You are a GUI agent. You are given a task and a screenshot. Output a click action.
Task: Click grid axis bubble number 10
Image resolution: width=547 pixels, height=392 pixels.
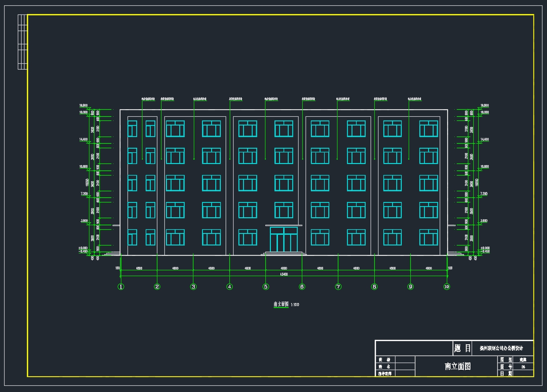point(446,286)
